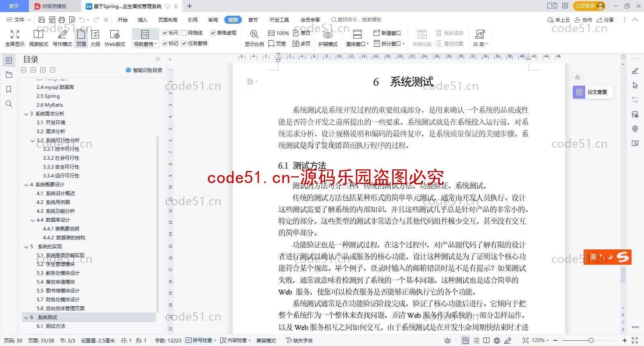Click the eye protection icon in status bar
This screenshot has height=346, width=644.
tap(447, 340)
